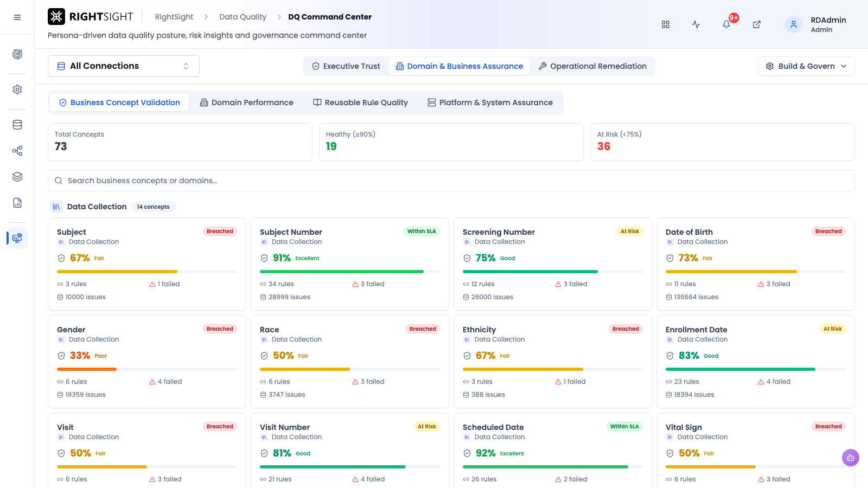Click the target icon in left sidebar
868x488 pixels.
(x=17, y=54)
